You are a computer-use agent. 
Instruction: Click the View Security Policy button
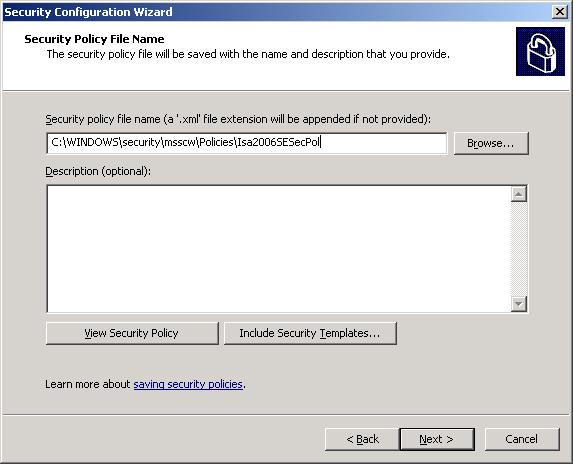pyautogui.click(x=132, y=333)
